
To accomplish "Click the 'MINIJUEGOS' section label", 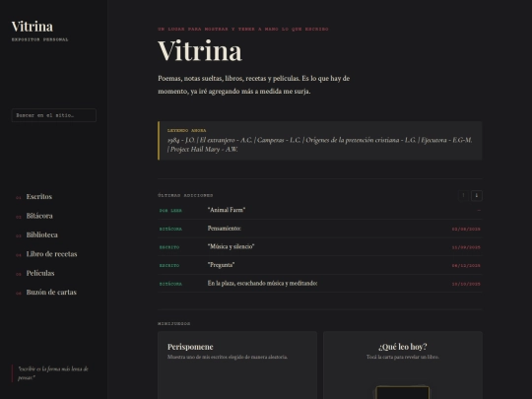I will coord(174,324).
